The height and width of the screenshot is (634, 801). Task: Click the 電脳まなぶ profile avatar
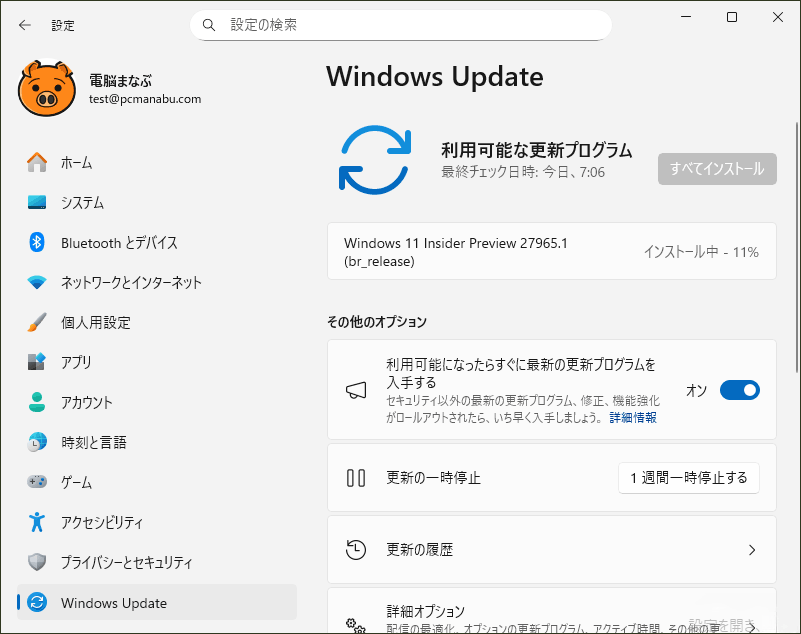47,89
